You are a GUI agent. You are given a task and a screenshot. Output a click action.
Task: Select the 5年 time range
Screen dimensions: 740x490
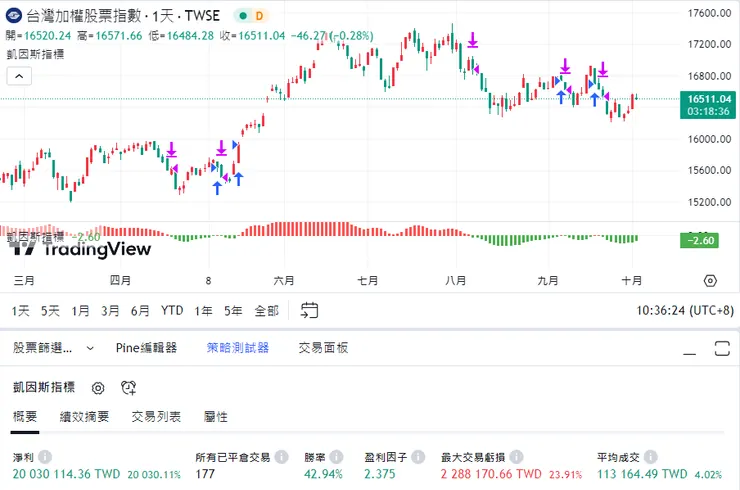pos(233,311)
